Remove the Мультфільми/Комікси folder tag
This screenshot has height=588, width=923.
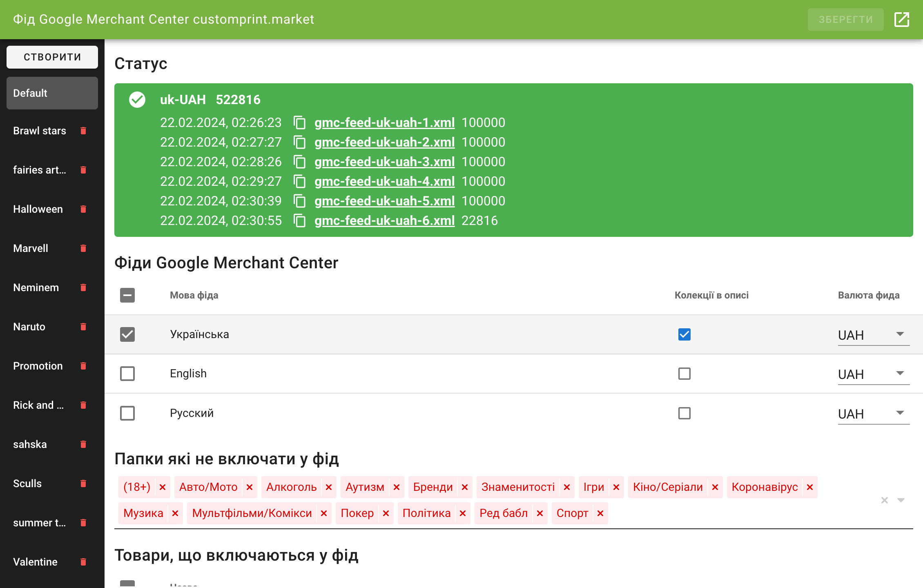[x=324, y=513]
